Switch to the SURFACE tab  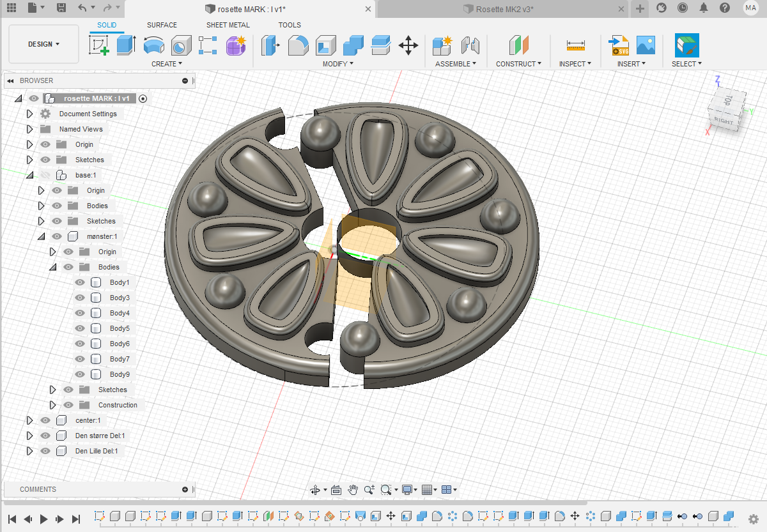pyautogui.click(x=162, y=25)
